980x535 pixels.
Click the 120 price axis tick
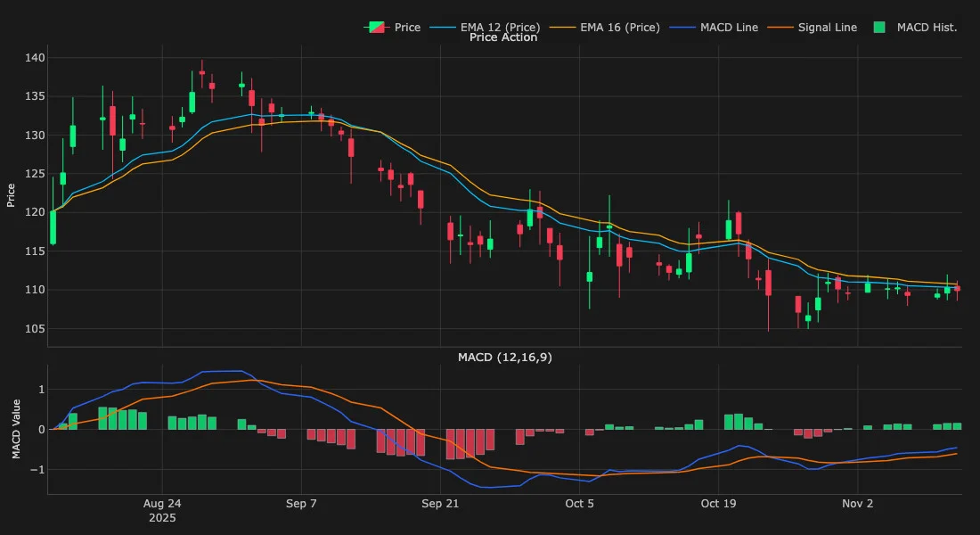35,212
